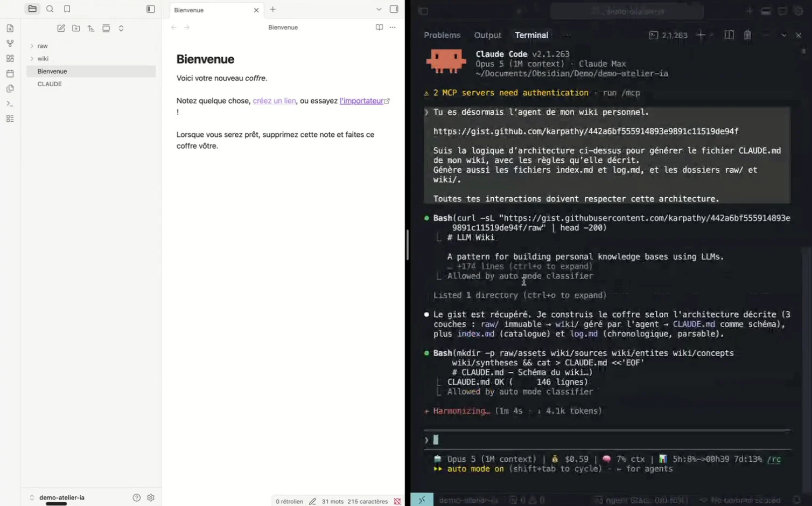Screen dimensions: 812x506
Task: Open the tab list dropdown
Action: pos(379,9)
